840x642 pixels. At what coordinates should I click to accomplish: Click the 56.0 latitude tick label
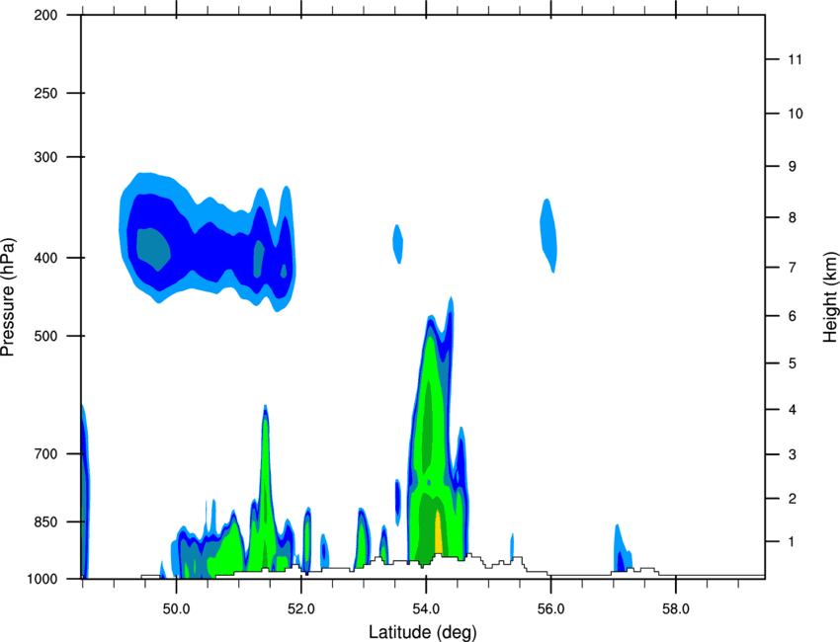click(550, 608)
